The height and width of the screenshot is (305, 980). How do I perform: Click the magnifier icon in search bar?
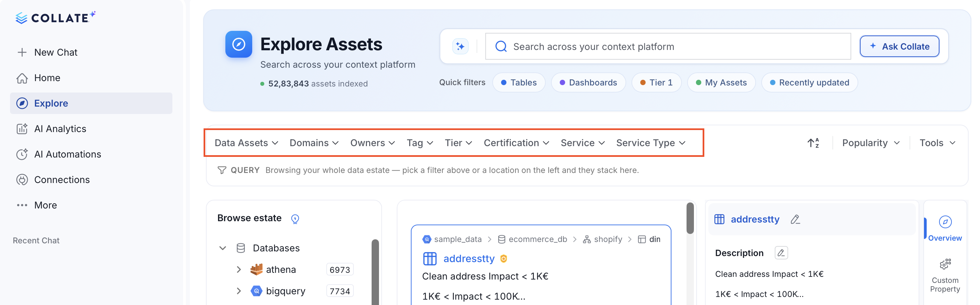tap(501, 46)
